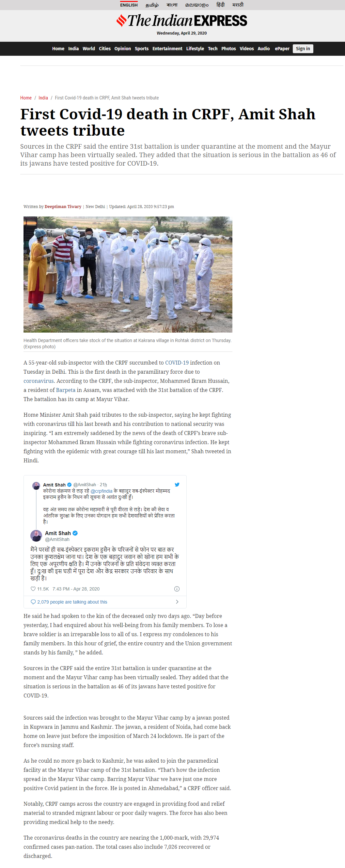Open author Deeptiman Tiwary's page

[x=63, y=206]
